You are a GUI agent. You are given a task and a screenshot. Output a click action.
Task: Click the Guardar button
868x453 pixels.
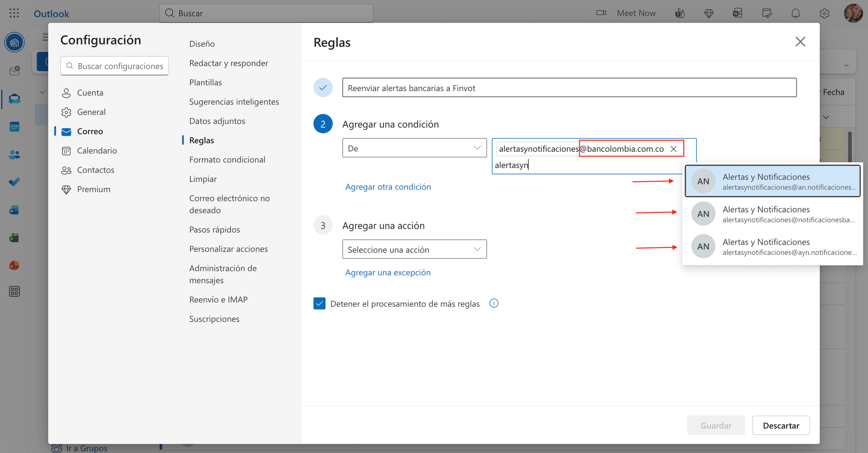tap(716, 425)
